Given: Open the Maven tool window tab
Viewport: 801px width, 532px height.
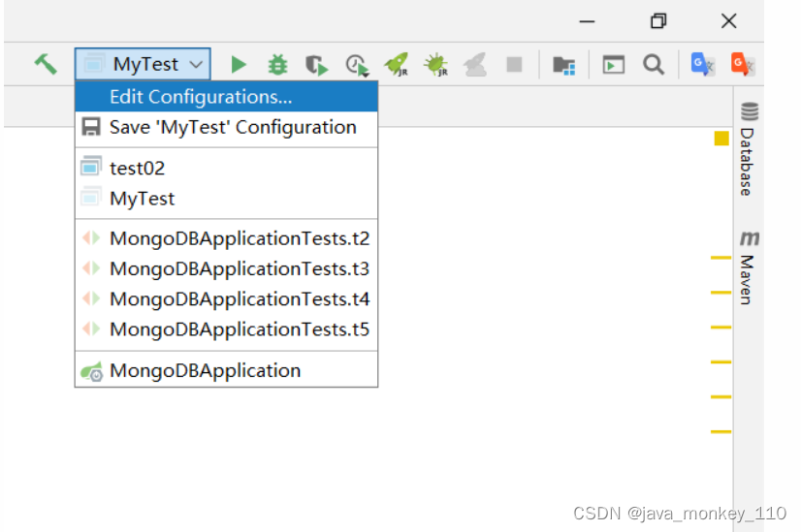Looking at the screenshot, I should click(749, 268).
